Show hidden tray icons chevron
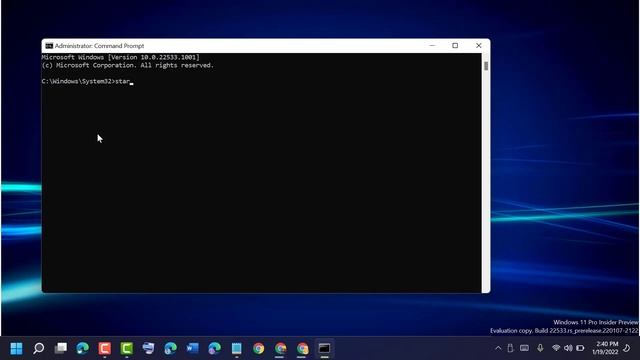The height and width of the screenshot is (360, 640). [x=498, y=348]
